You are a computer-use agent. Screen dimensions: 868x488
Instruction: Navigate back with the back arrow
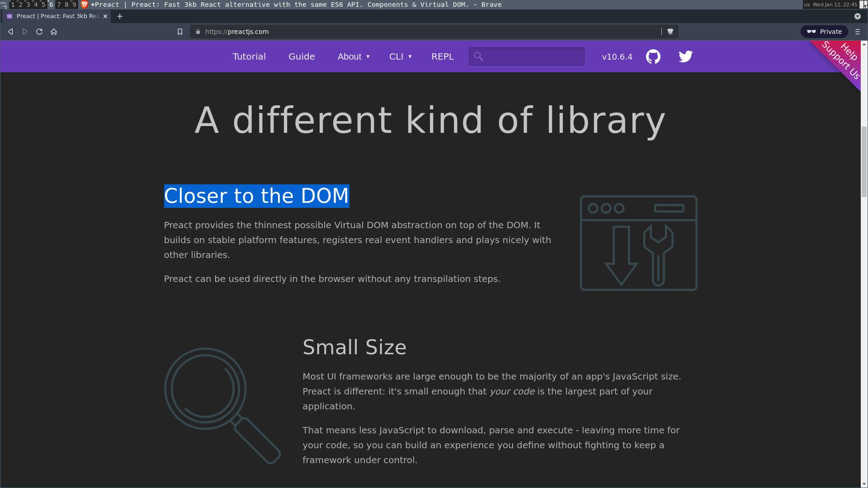(10, 32)
